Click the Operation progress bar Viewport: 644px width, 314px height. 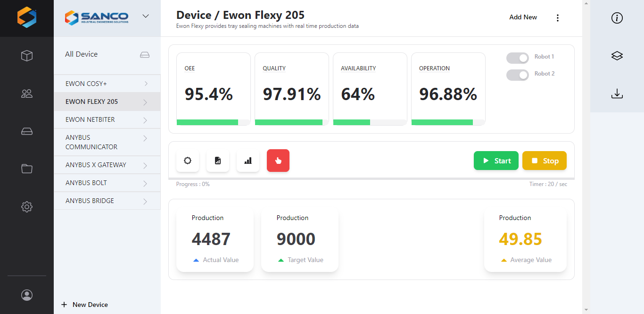(x=448, y=122)
